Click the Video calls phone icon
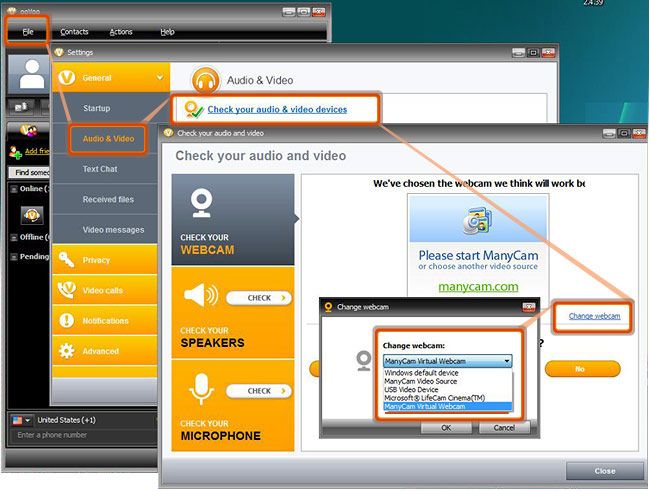The image size is (650, 491). 67,290
